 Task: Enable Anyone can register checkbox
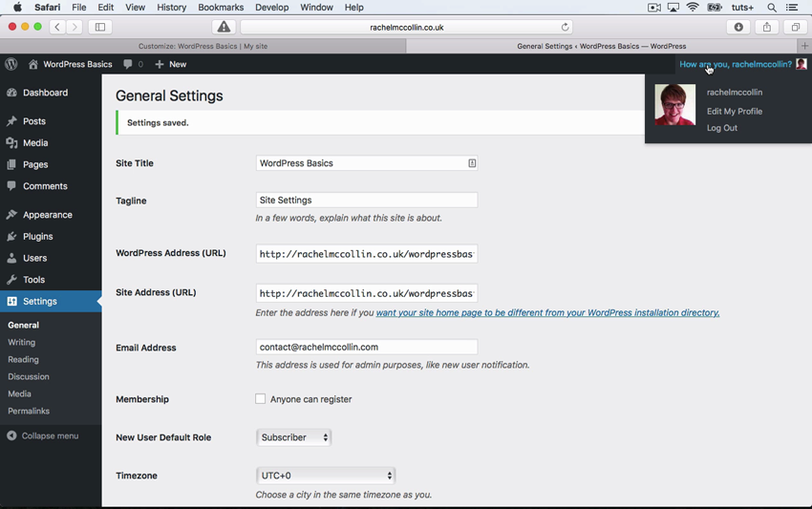(x=261, y=399)
